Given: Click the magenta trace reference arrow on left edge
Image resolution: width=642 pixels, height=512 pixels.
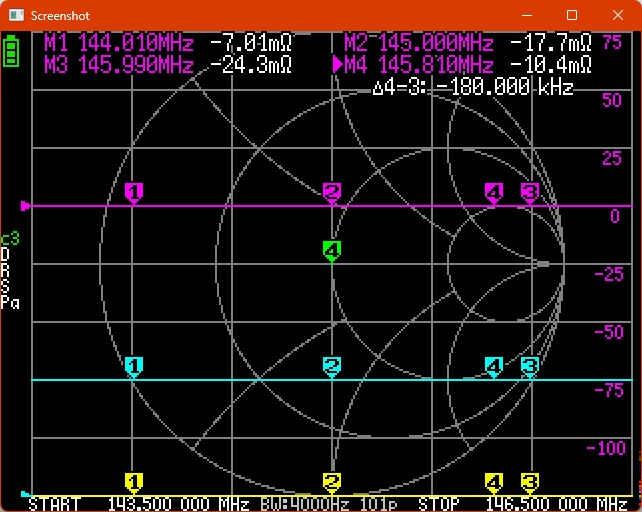Looking at the screenshot, I should [26, 206].
